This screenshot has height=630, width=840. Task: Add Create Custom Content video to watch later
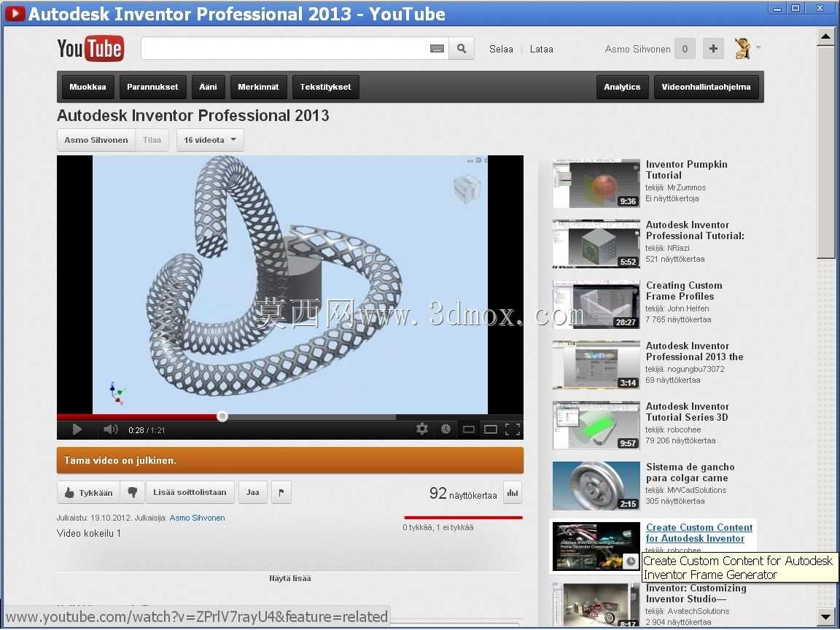tap(631, 561)
